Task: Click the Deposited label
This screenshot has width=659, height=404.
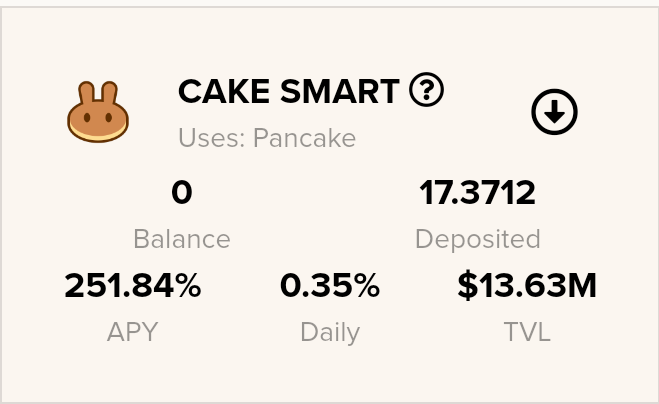Action: [x=477, y=239]
